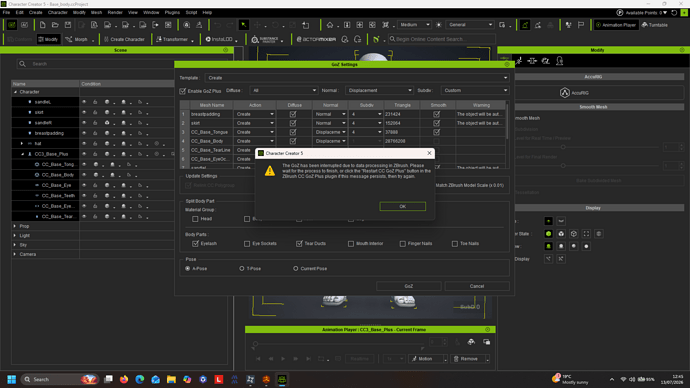This screenshot has height=388, width=690.
Task: Select the T-Pose radio button
Action: (242, 268)
